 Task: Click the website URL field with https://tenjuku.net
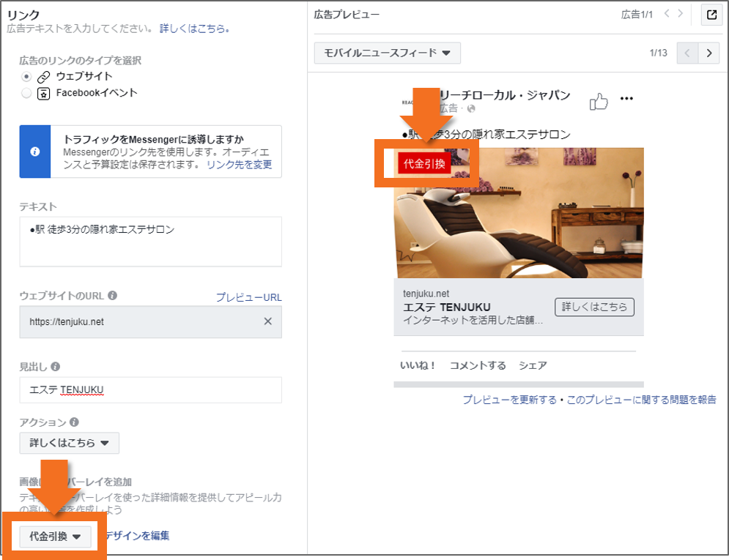(x=151, y=322)
